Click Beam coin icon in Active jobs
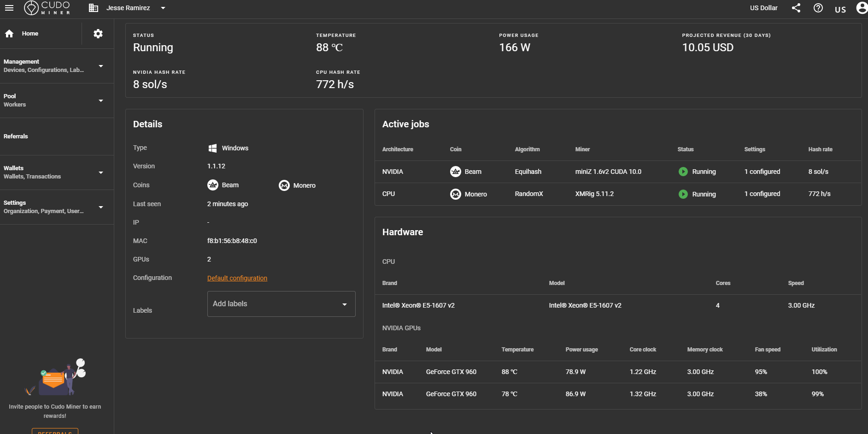Screen dimensions: 868x434 [456, 172]
